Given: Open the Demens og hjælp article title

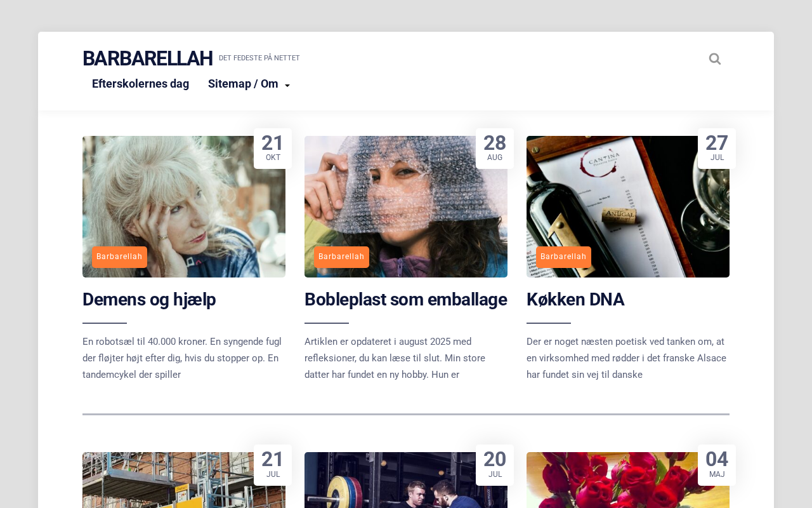Looking at the screenshot, I should pos(149,299).
